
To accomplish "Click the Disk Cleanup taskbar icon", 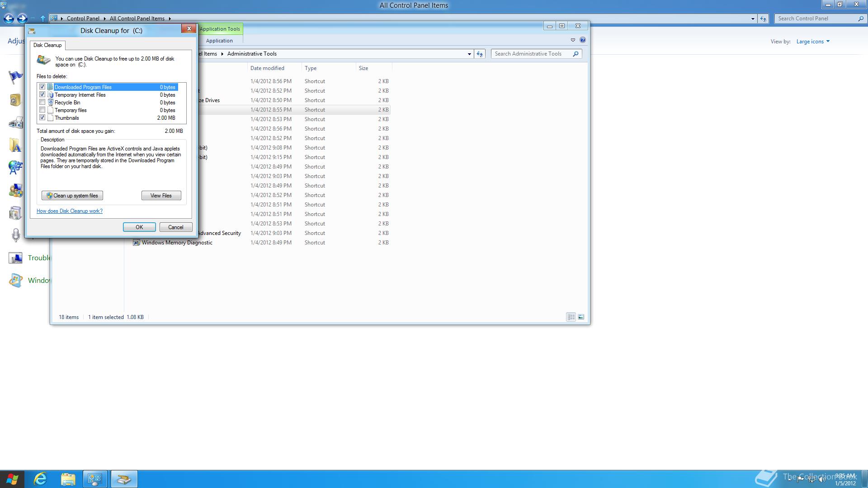I will click(124, 479).
